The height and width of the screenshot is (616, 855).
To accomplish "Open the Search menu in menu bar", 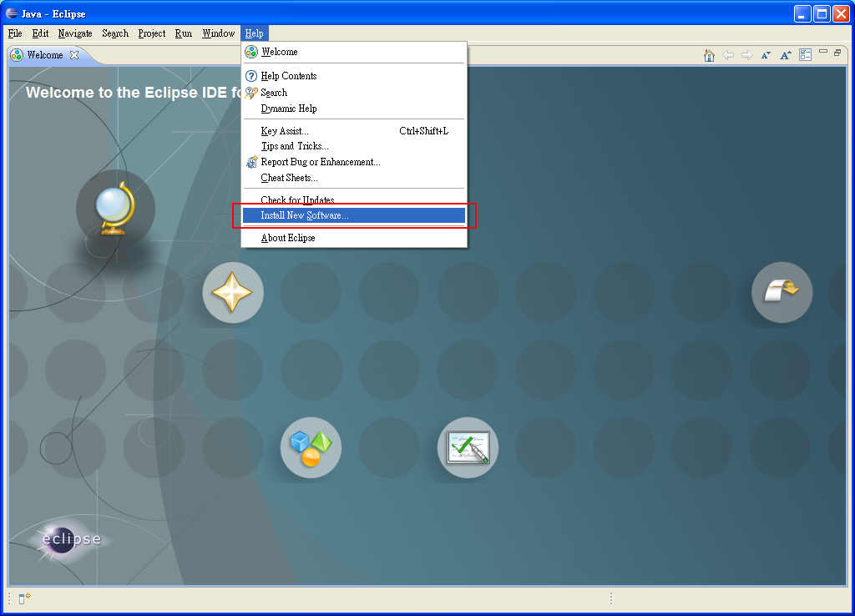I will point(115,33).
